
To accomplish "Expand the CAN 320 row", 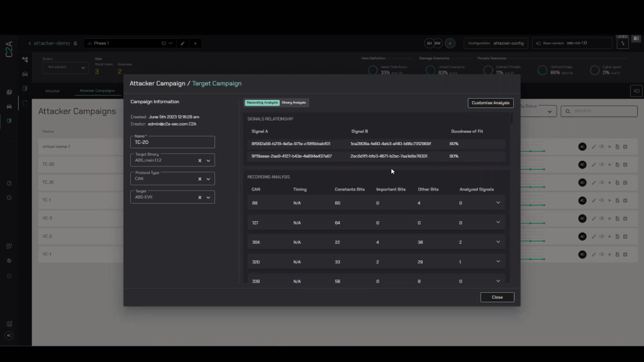I will 498,261.
